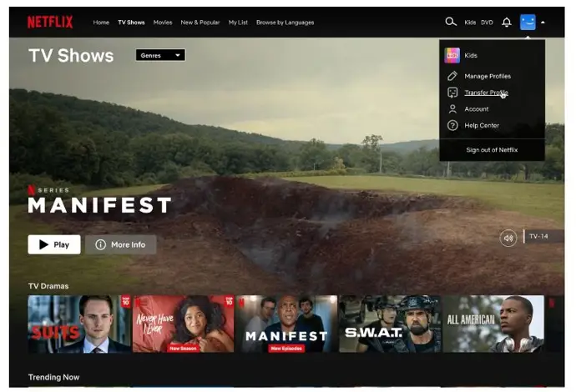Open New & Popular section
576x392 pixels.
click(x=200, y=23)
